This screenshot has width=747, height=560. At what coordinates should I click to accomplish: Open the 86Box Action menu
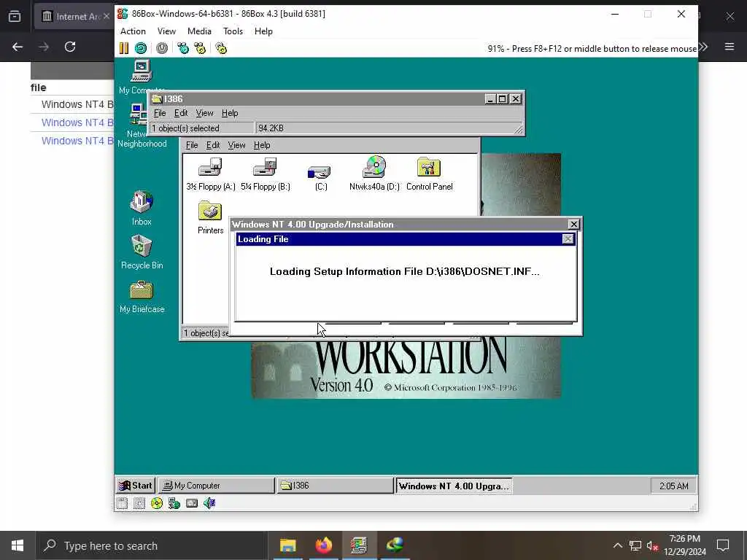133,31
